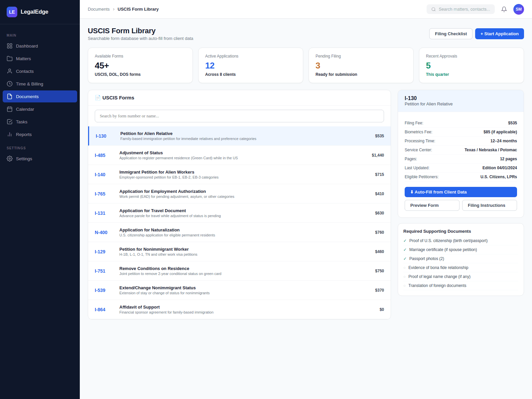The image size is (532, 399).
Task: Open Contacts menu item
Action: [x=40, y=71]
